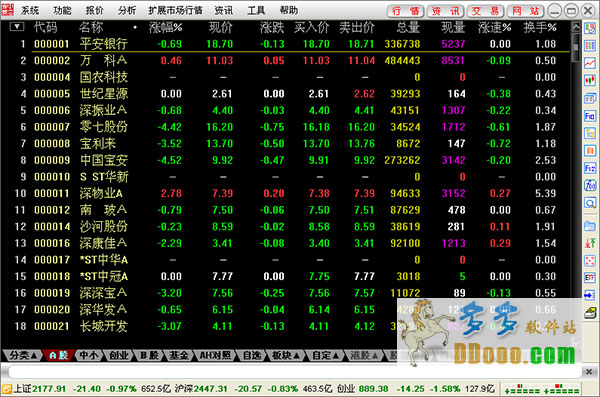Switch to the 自选 tab
600x397 pixels.
(x=252, y=356)
